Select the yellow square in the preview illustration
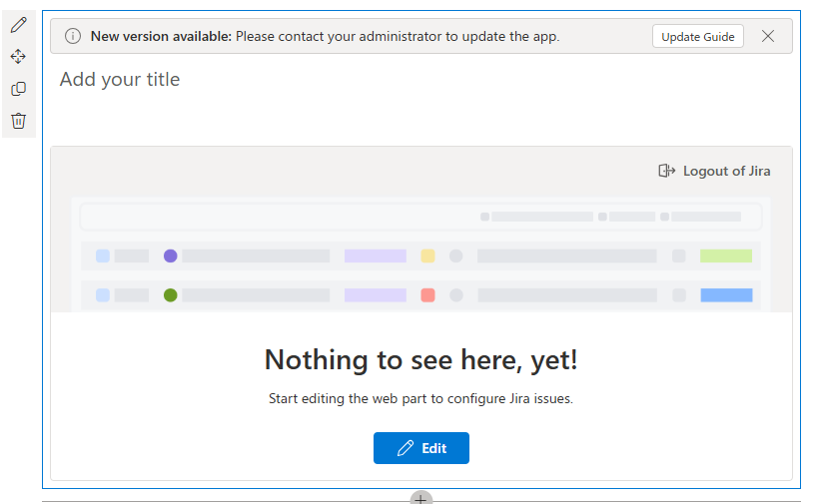Viewport: 818px width, 504px height. [x=427, y=255]
